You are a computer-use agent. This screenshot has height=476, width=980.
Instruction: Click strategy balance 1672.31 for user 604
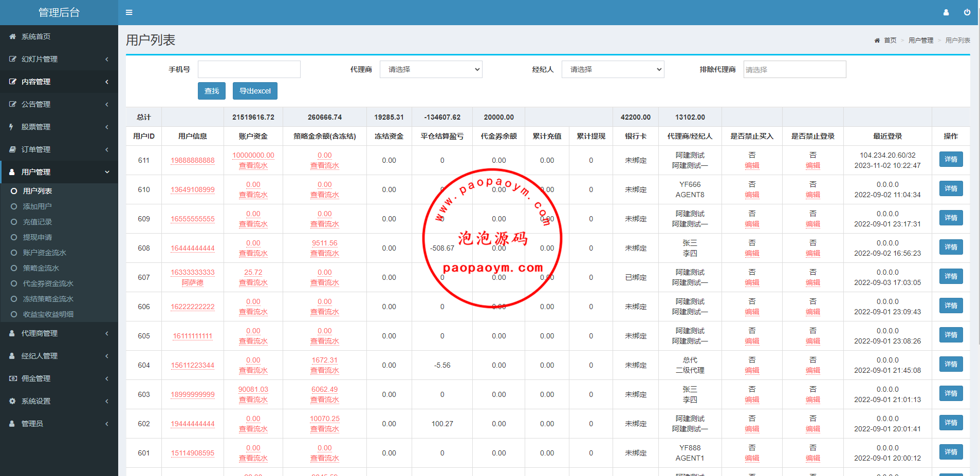(x=325, y=360)
